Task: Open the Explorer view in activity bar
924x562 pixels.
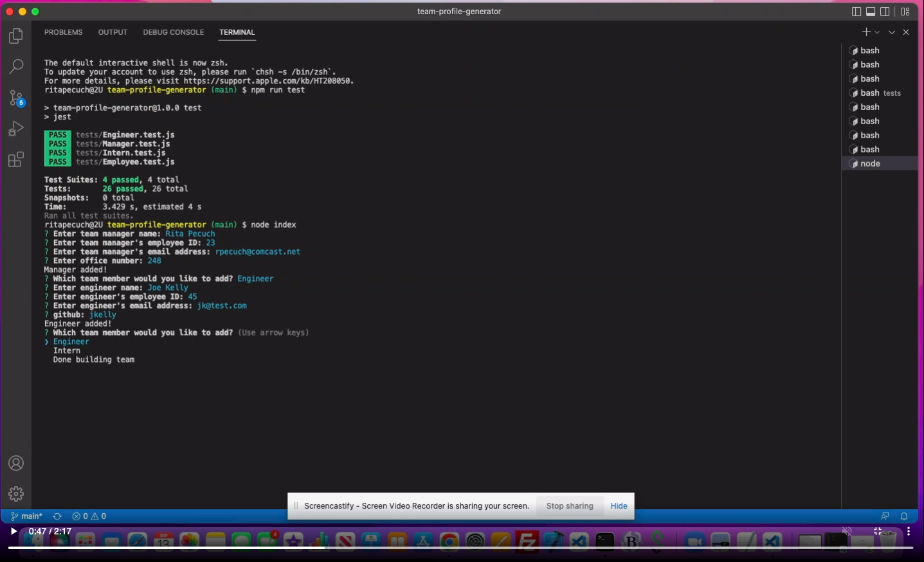Action: pos(16,37)
